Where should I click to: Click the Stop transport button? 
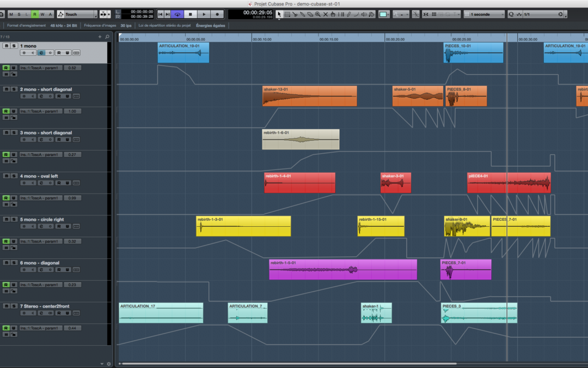click(x=191, y=14)
